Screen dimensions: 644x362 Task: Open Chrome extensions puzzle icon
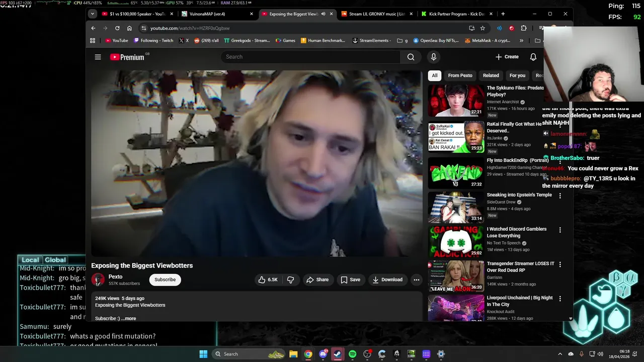pos(524,28)
